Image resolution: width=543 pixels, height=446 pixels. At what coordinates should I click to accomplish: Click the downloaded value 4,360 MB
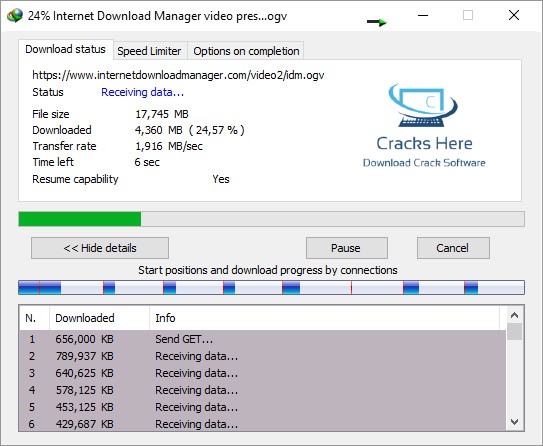[159, 130]
